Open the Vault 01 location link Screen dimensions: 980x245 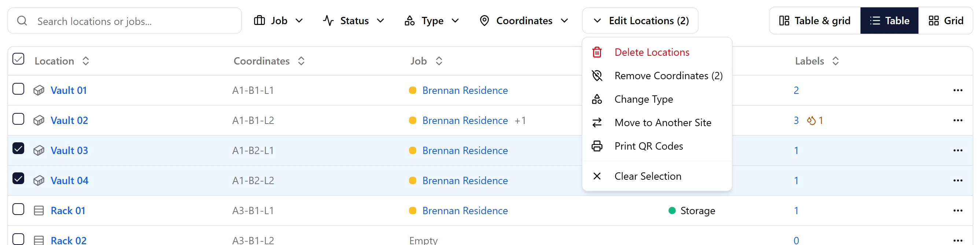(x=69, y=91)
